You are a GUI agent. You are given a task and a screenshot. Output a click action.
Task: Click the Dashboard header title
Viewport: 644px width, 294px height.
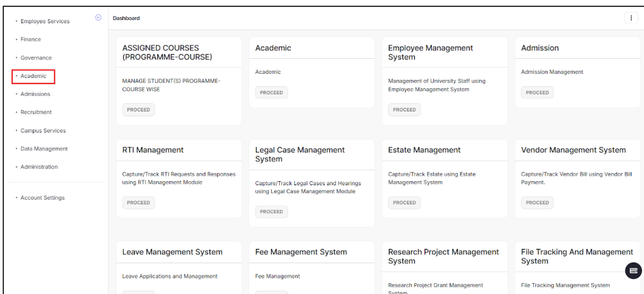[x=126, y=18]
